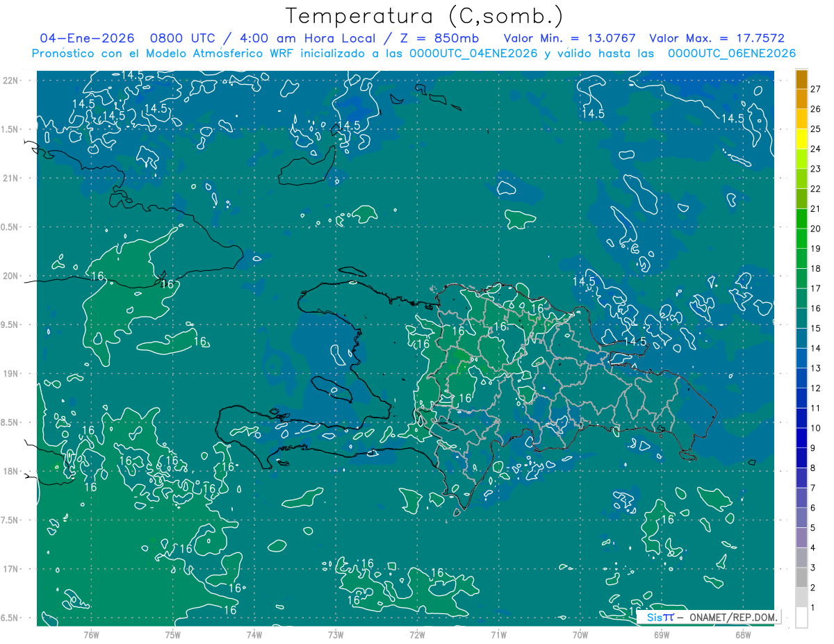
Task: Click the 'Z = 850mb' level text
Action: pyautogui.click(x=441, y=39)
